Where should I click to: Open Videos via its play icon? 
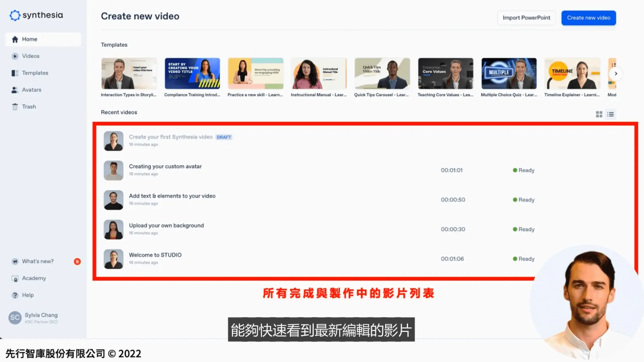pos(15,56)
